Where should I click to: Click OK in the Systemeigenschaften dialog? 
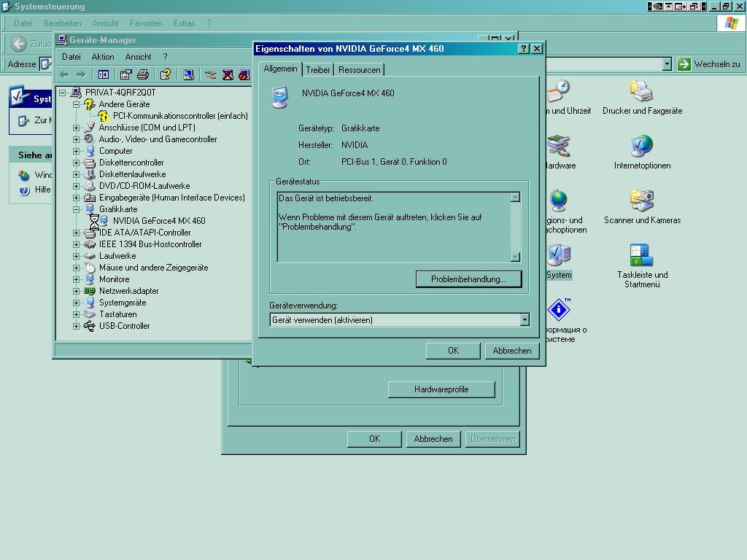tap(374, 439)
